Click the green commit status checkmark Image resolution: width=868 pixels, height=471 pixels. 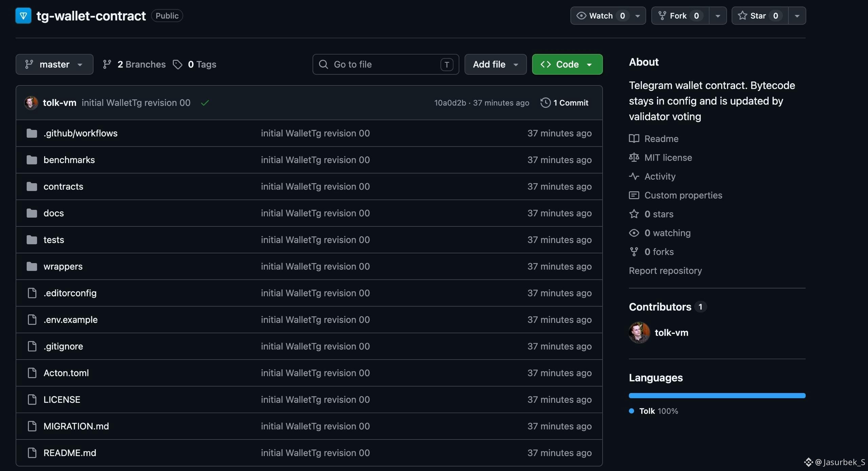(x=205, y=103)
